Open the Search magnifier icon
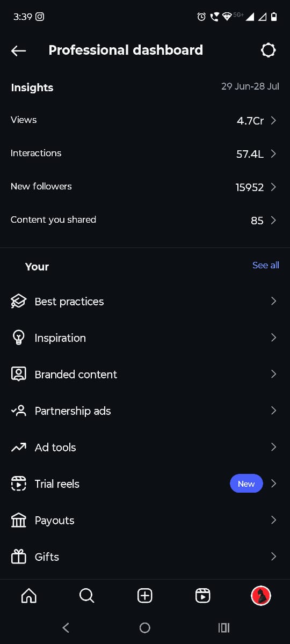The width and height of the screenshot is (290, 644). pyautogui.click(x=86, y=596)
